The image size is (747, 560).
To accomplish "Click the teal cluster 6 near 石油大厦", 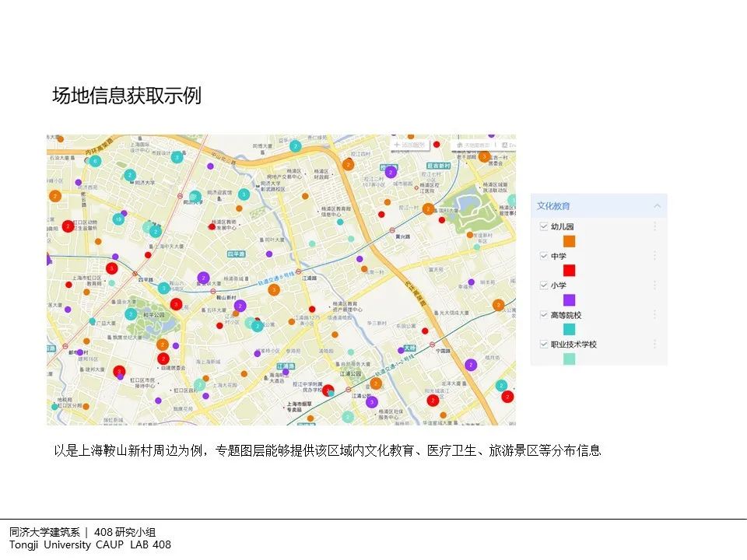I will click(x=95, y=161).
